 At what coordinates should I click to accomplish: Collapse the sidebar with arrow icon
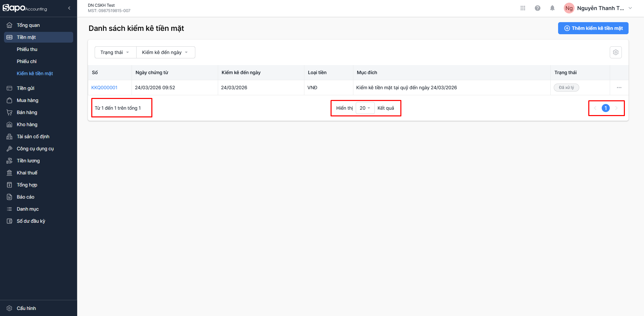(x=69, y=8)
